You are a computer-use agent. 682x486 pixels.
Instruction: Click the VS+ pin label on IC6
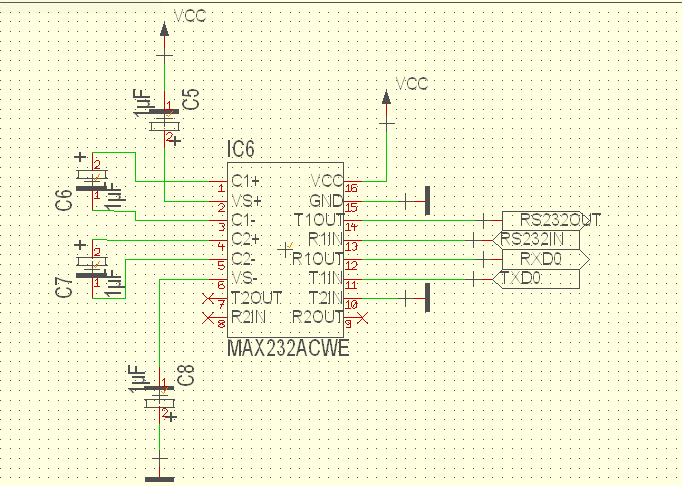[x=247, y=201]
